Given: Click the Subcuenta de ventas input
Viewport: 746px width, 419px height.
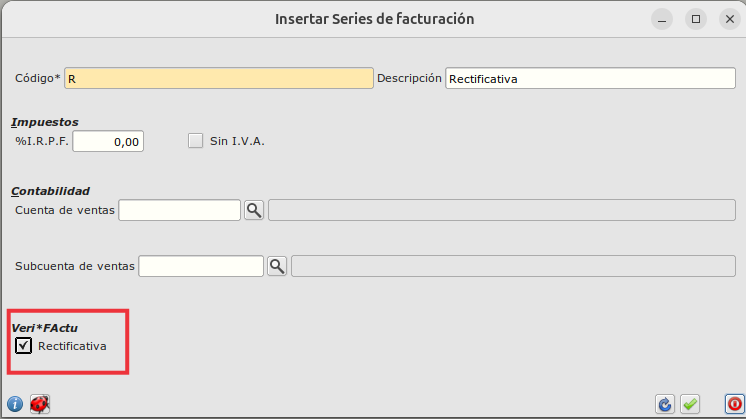Looking at the screenshot, I should [201, 266].
